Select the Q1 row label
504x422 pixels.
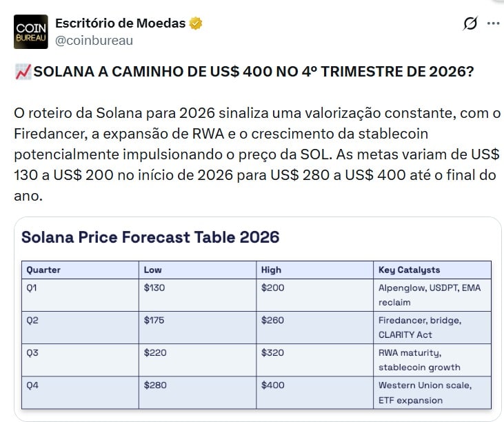[32, 288]
